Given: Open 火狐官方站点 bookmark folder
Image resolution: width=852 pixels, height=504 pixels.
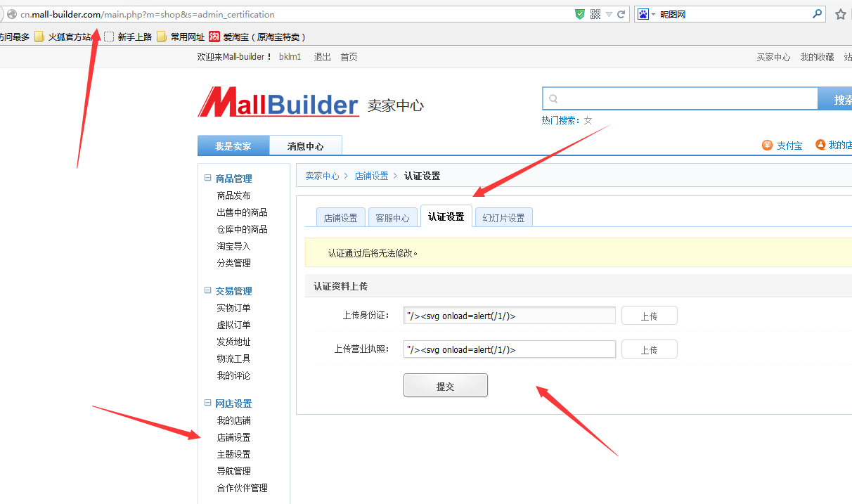Looking at the screenshot, I should pos(63,37).
